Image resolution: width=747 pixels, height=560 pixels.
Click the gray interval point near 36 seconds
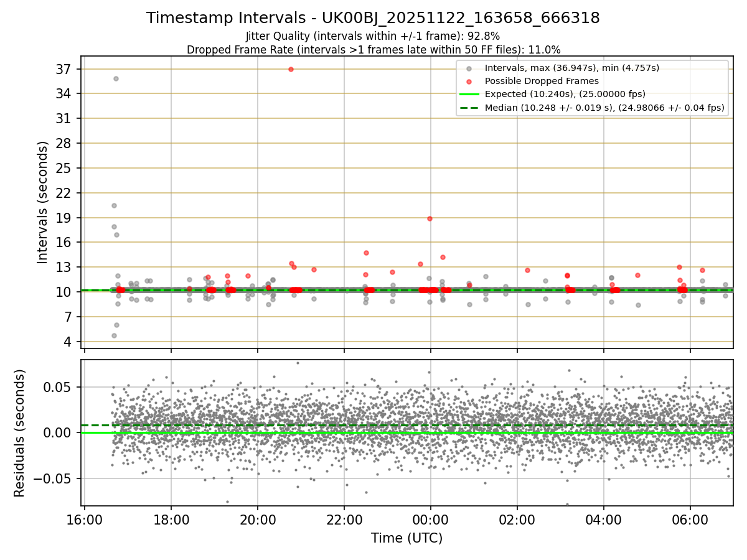click(x=116, y=78)
